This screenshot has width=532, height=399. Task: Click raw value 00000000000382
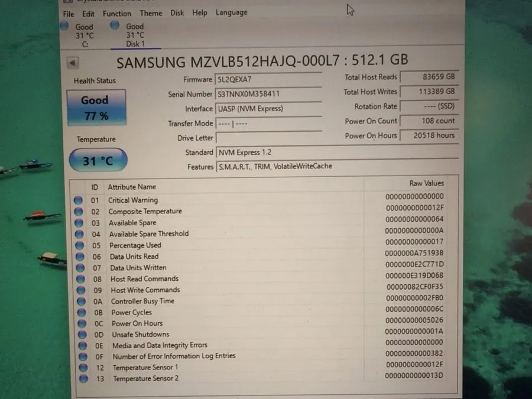(414, 353)
